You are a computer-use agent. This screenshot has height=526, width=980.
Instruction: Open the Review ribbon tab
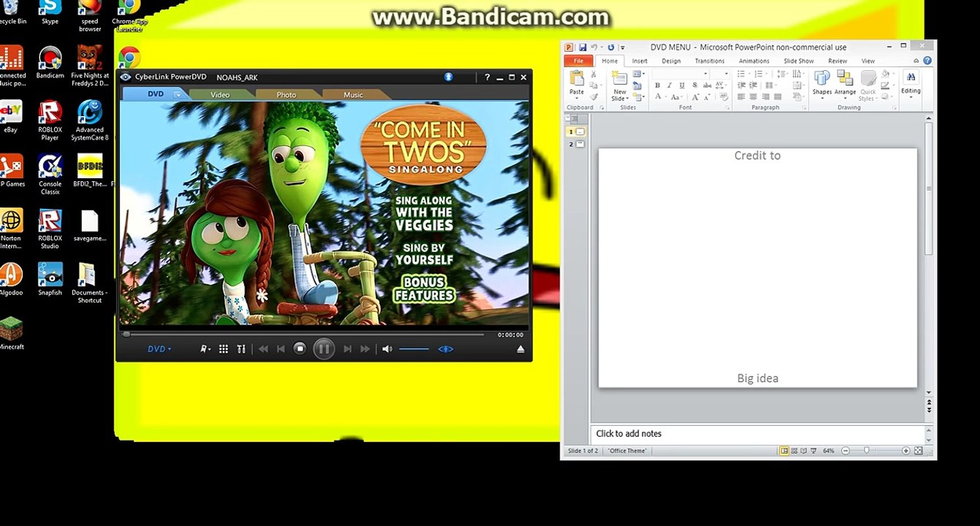point(838,61)
